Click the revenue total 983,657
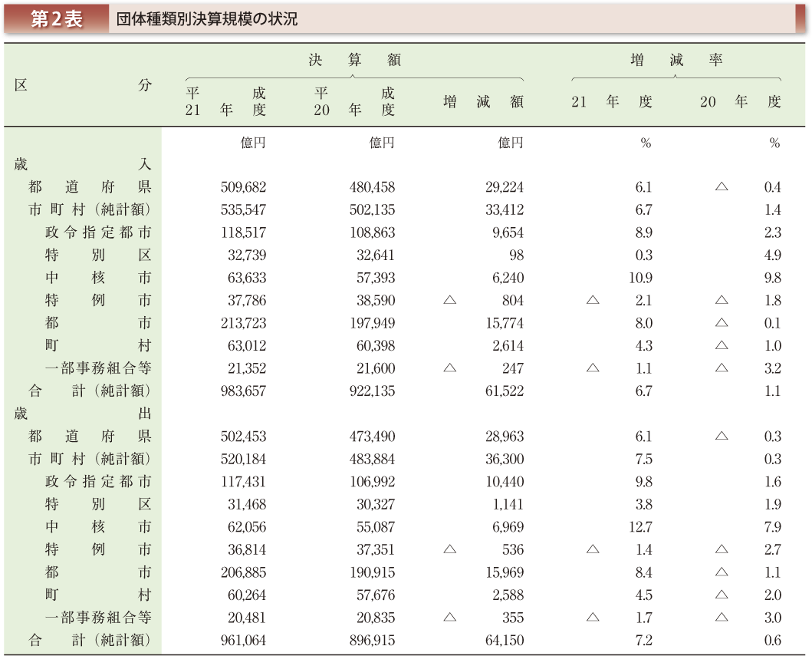Screen dimensions: 812x656 [243, 391]
